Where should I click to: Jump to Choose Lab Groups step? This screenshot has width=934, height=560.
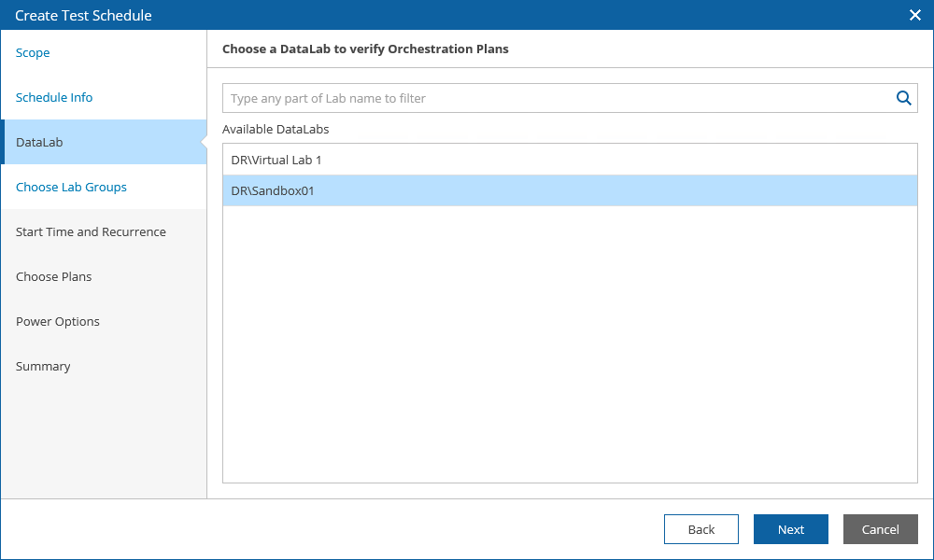(71, 188)
